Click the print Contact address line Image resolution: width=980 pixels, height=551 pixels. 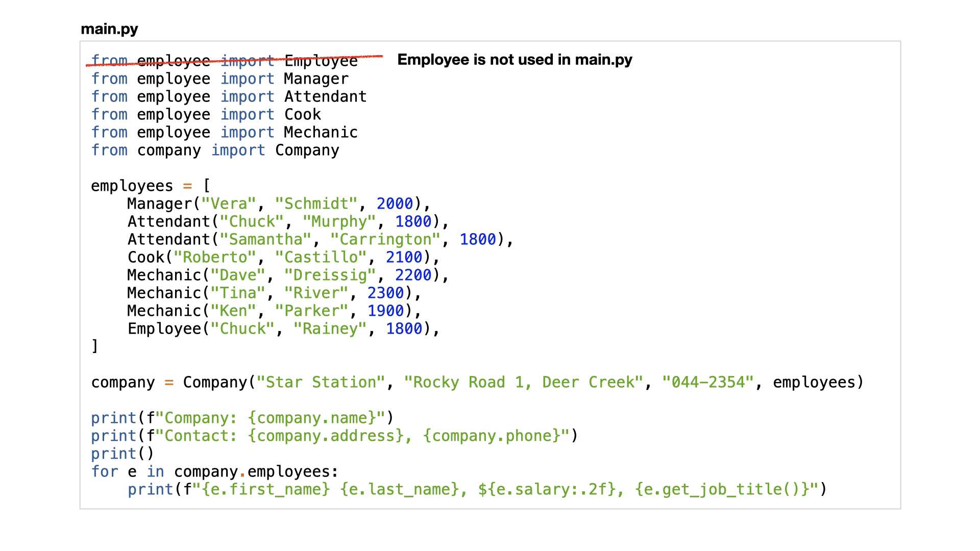334,436
